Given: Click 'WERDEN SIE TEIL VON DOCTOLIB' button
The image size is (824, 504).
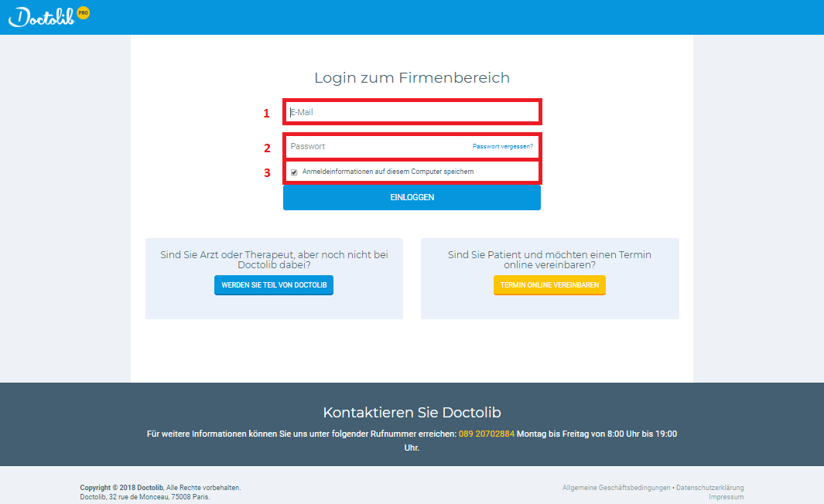Looking at the screenshot, I should tap(274, 285).
